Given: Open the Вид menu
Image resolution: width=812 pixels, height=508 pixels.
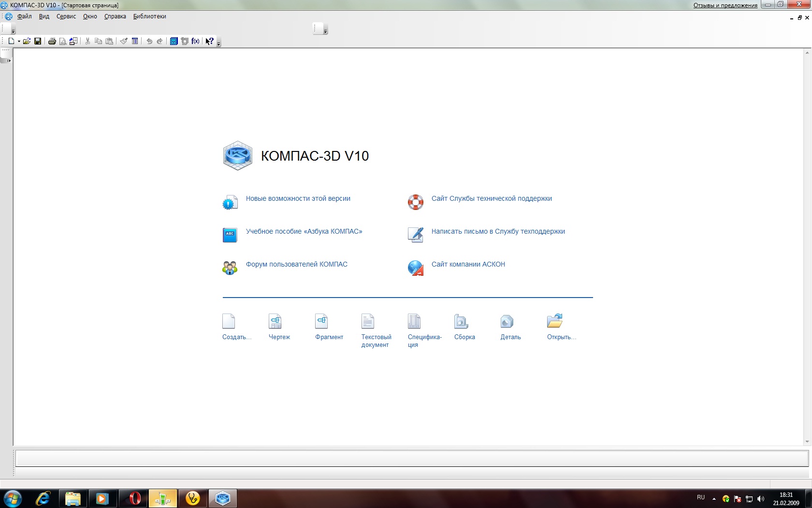Looking at the screenshot, I should point(44,16).
